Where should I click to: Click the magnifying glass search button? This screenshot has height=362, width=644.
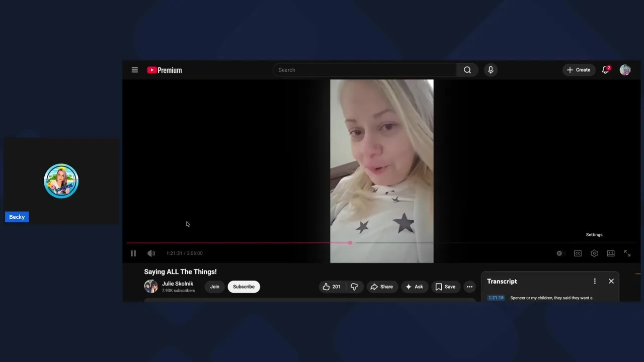point(467,70)
